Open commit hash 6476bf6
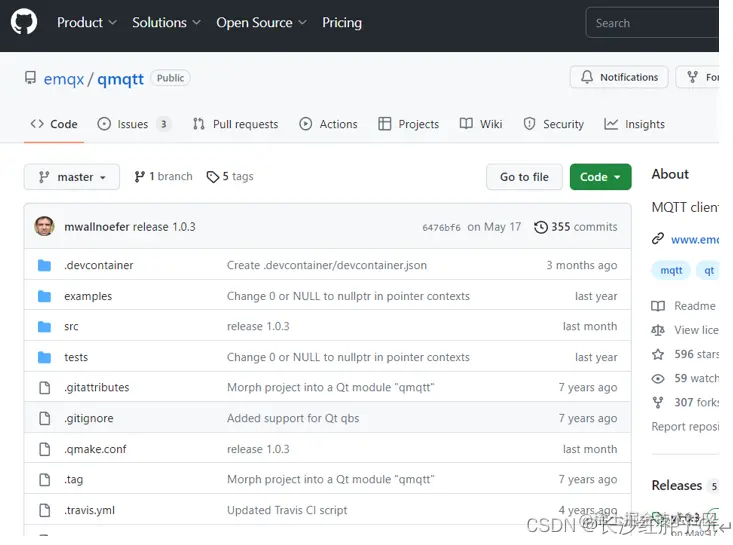 pyautogui.click(x=441, y=227)
